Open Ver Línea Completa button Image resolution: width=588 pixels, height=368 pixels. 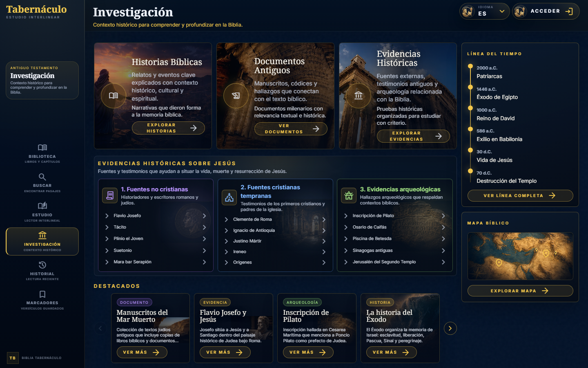point(520,196)
